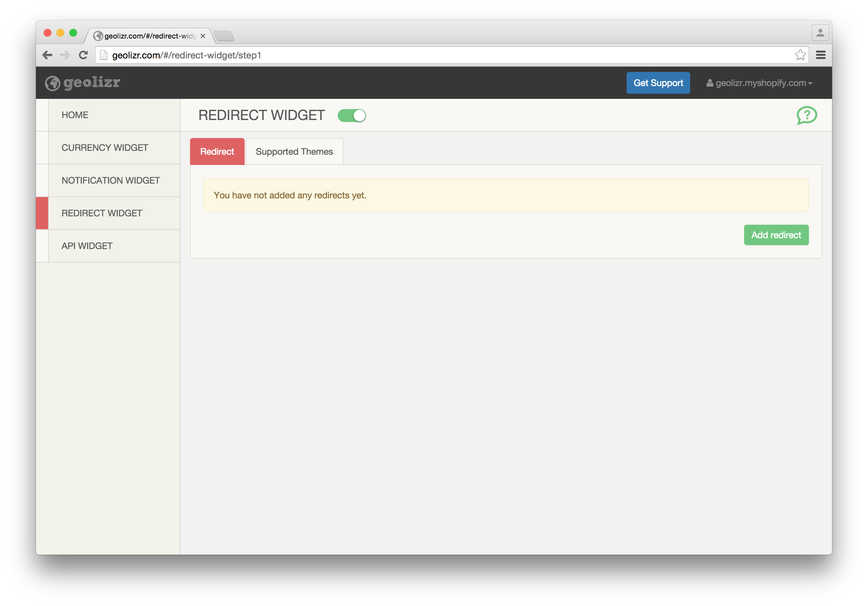Select the Redirect tab
This screenshot has width=868, height=606.
click(217, 151)
